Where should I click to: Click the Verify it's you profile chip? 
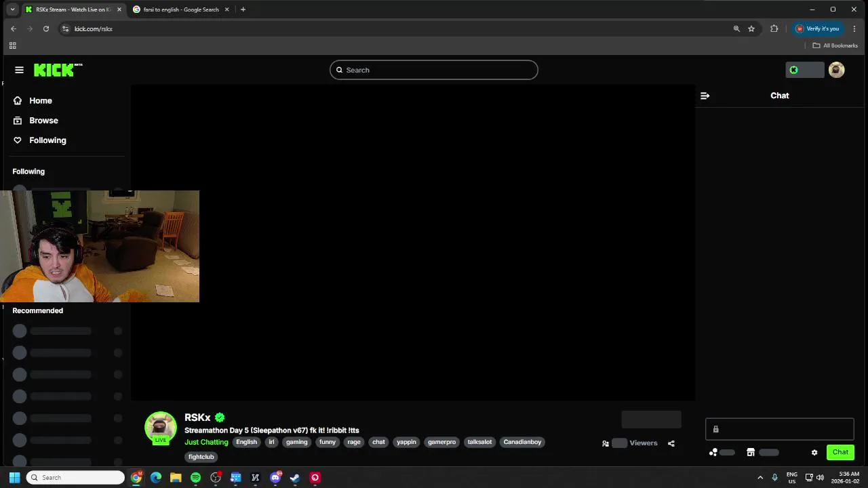[x=818, y=28]
